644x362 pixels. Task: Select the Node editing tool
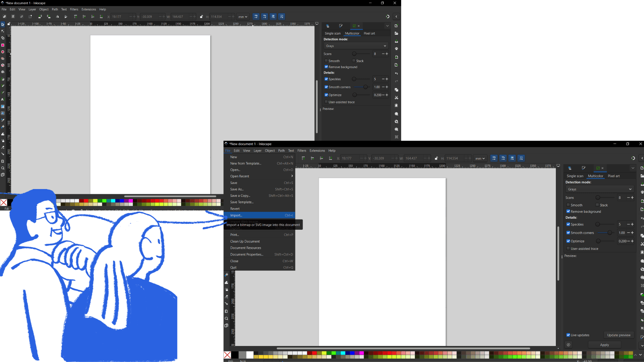point(3,31)
